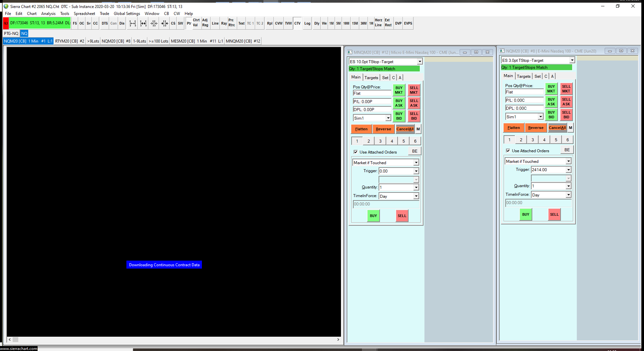The height and width of the screenshot is (351, 644).
Task: Click SELL ASK in MNQM20 window
Action: (414, 103)
